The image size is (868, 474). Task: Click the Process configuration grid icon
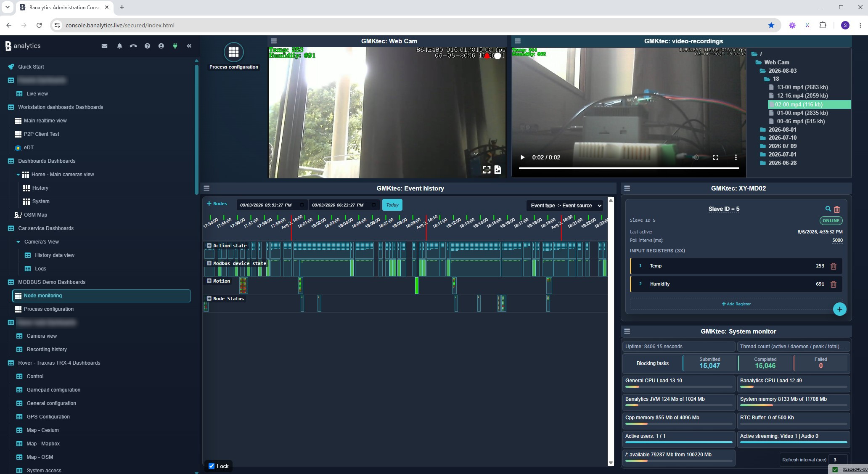[x=234, y=52]
